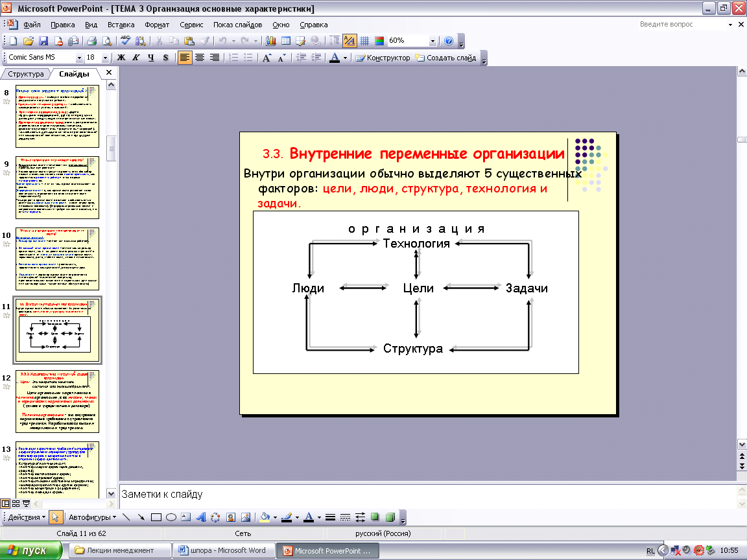
Task: Open the Line Color dropdown arrow
Action: 297,517
